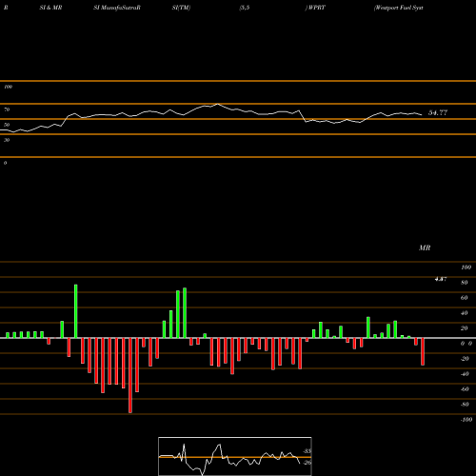
Task: Click the MR chart title label
Action: click(x=425, y=248)
